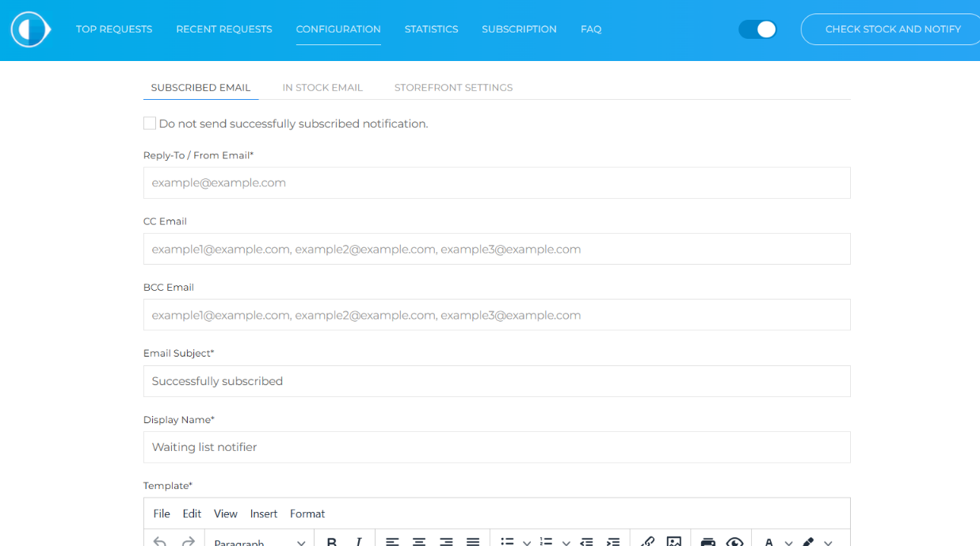Check 'Do not send successfully subscribed notification'
Screen dimensions: 980x546
[x=150, y=124]
